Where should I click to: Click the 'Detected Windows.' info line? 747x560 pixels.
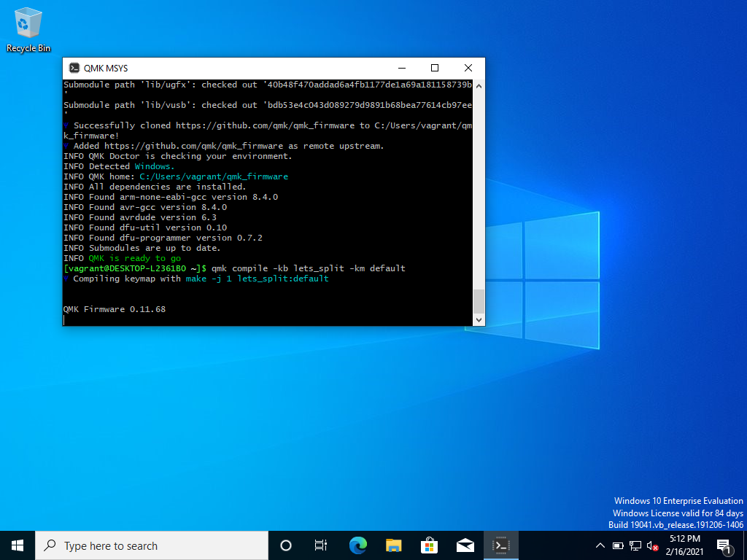[x=119, y=166]
